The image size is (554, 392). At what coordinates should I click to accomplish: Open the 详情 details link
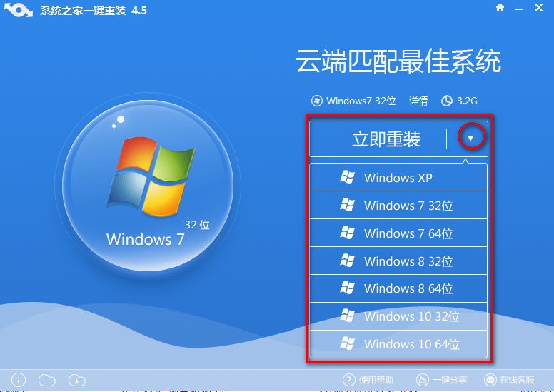click(418, 101)
